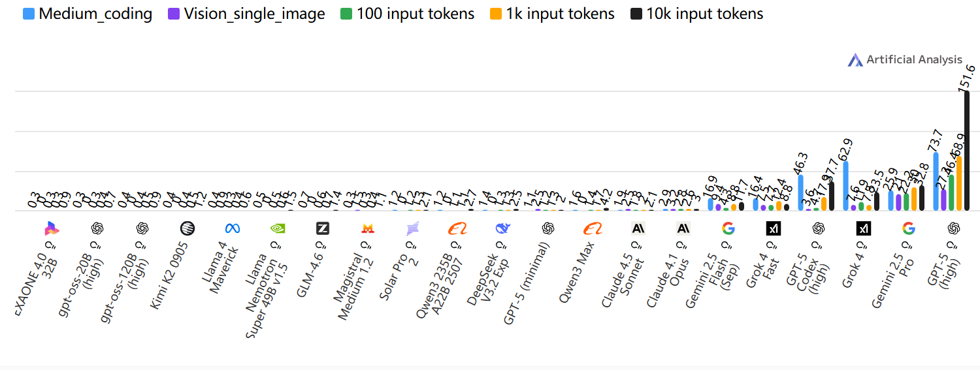Click the Google logo above Gemini 2.5 Pro
The image size is (980, 370).
pyautogui.click(x=909, y=228)
